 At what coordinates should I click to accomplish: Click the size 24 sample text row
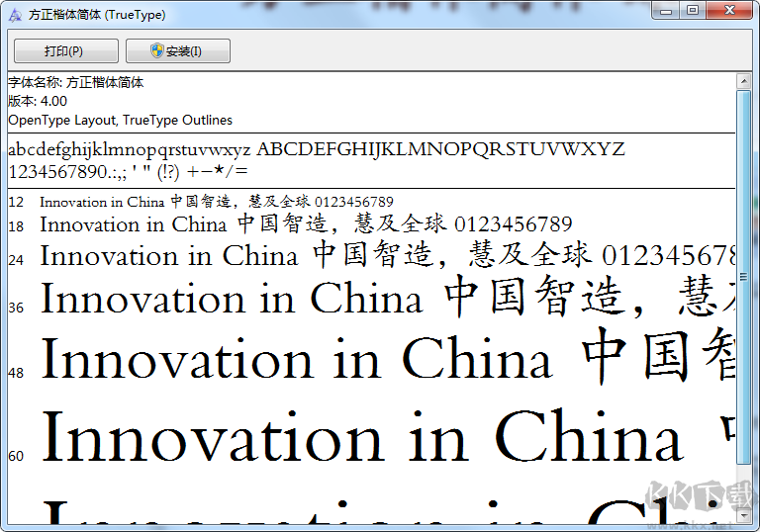pyautogui.click(x=387, y=255)
